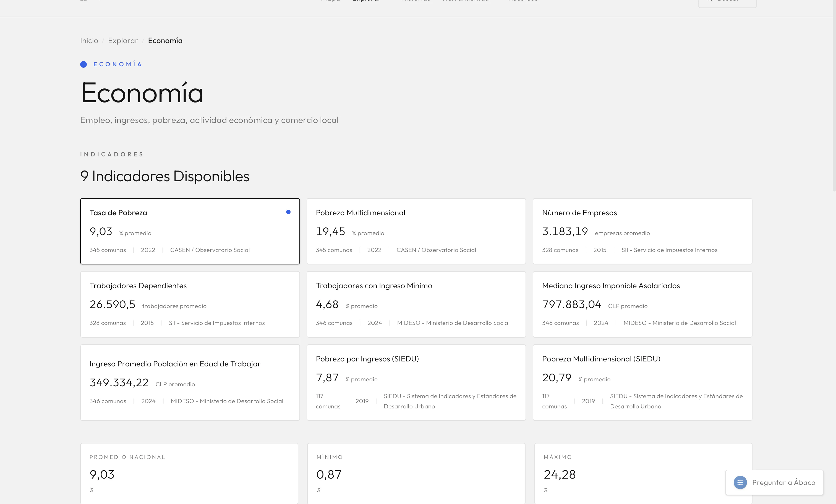Pick Trabajadores con Ingreso Mínimo card
Screen dimensions: 836x504
[x=416, y=304]
